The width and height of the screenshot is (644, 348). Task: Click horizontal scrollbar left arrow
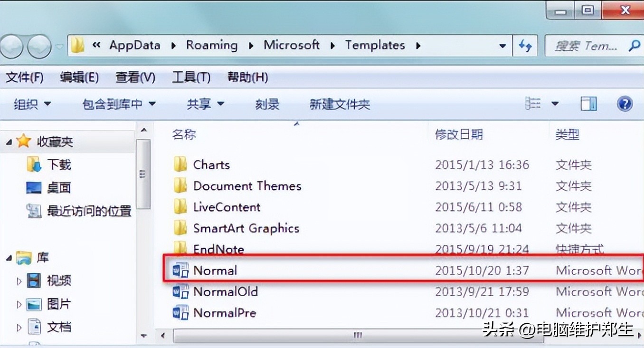163,336
